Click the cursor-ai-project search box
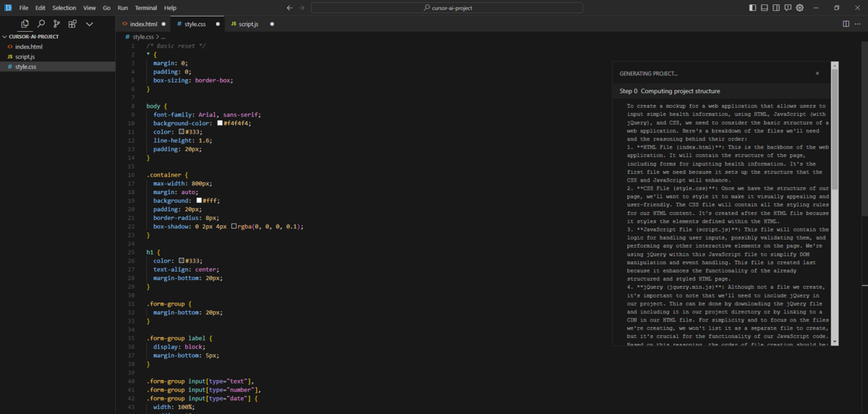 (x=447, y=7)
